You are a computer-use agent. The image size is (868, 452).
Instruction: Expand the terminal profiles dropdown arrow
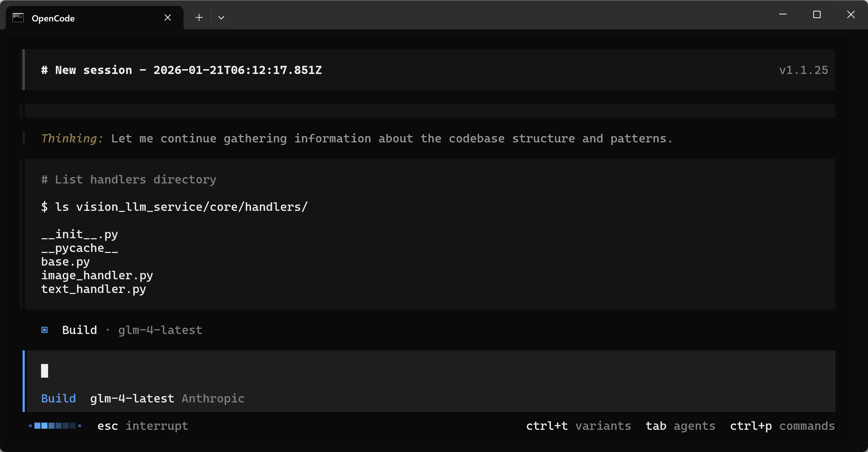(x=221, y=18)
